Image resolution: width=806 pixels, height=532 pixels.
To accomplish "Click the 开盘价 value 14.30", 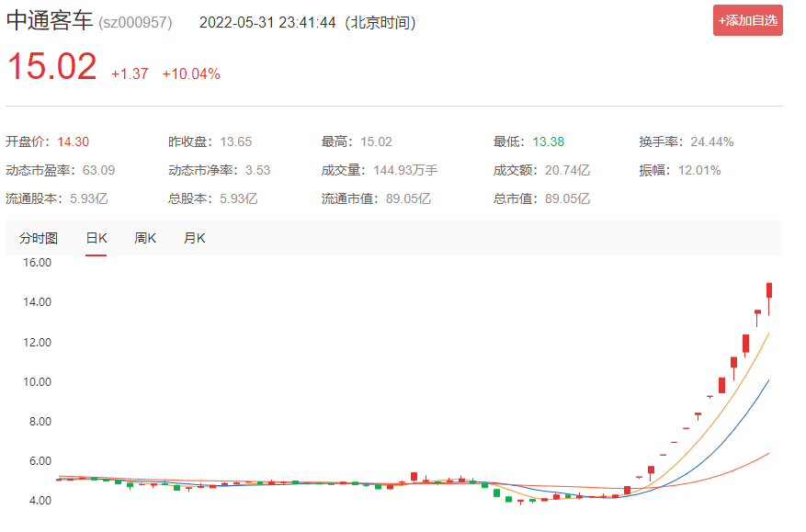I will [73, 141].
